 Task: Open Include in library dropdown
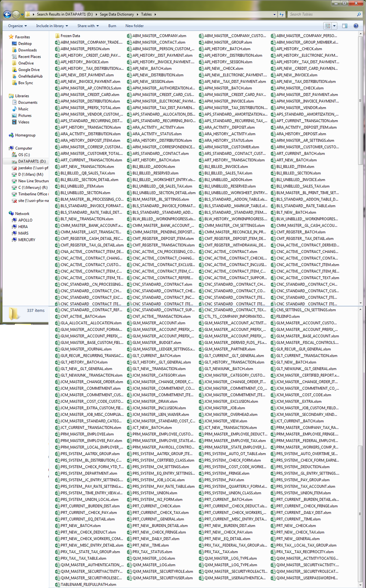click(x=52, y=26)
